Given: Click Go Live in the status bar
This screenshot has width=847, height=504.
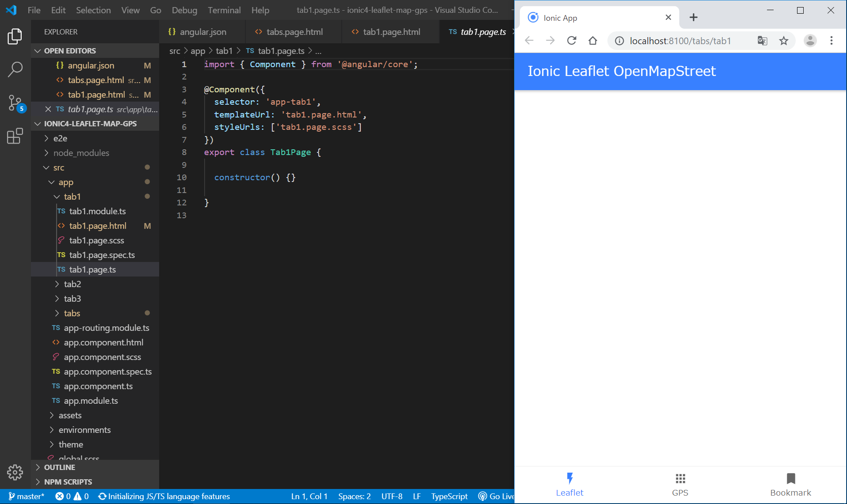Looking at the screenshot, I should pos(497,496).
